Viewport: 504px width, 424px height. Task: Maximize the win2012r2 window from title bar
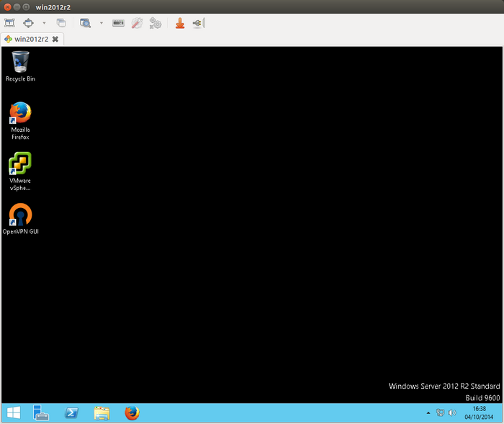pyautogui.click(x=27, y=6)
